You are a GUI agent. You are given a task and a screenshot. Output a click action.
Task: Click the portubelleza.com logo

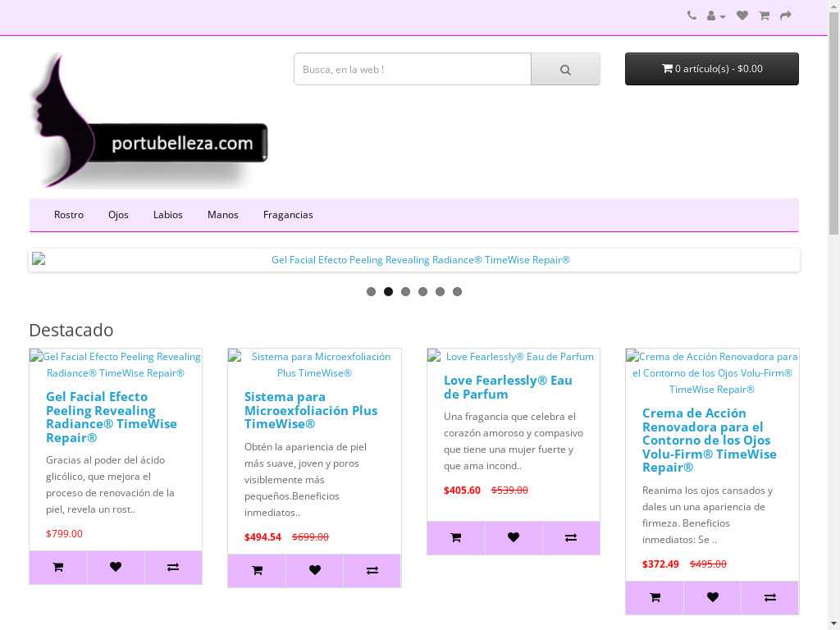click(149, 121)
